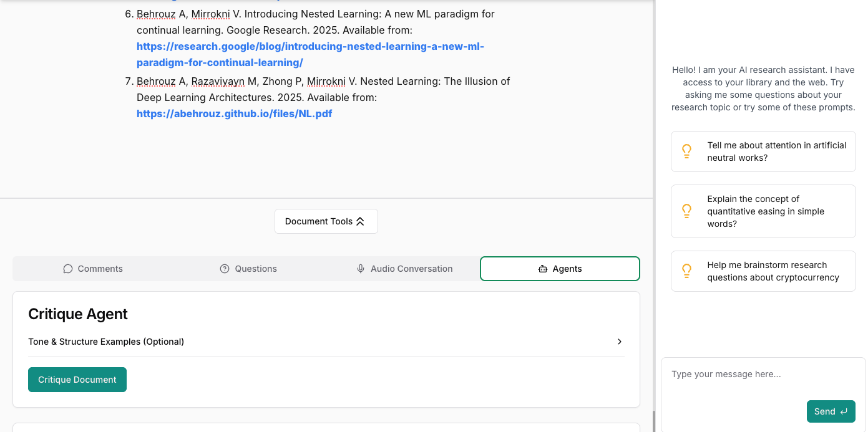Collapse Document Tools using double chevron icon
The image size is (868, 432).
tap(360, 221)
